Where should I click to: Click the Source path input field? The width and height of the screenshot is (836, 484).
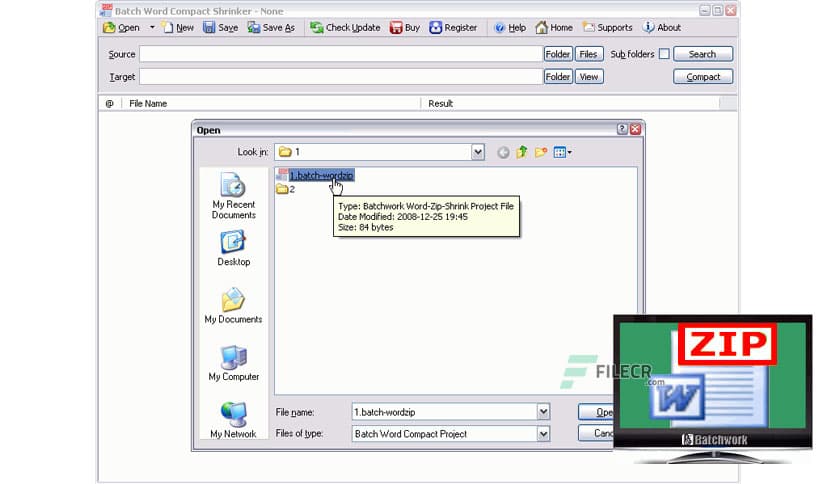(x=341, y=54)
